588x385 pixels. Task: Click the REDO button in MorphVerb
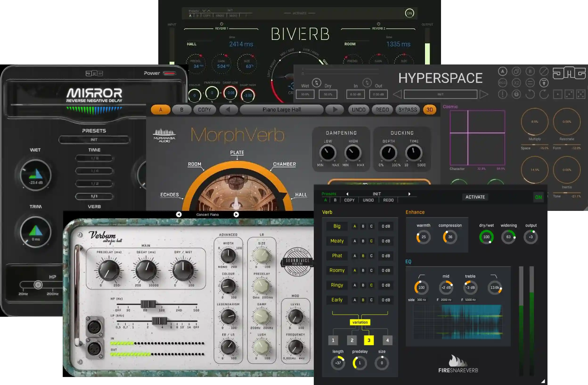coord(382,110)
